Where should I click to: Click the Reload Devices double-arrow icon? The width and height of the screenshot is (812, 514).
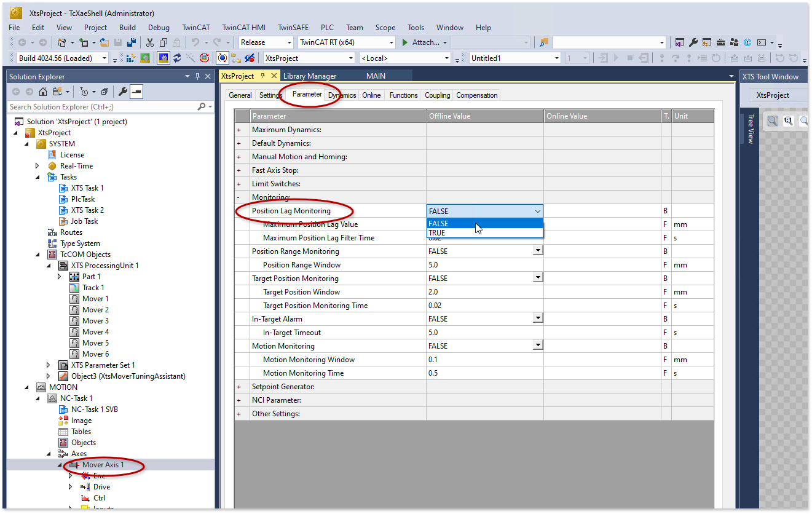pyautogui.click(x=177, y=58)
